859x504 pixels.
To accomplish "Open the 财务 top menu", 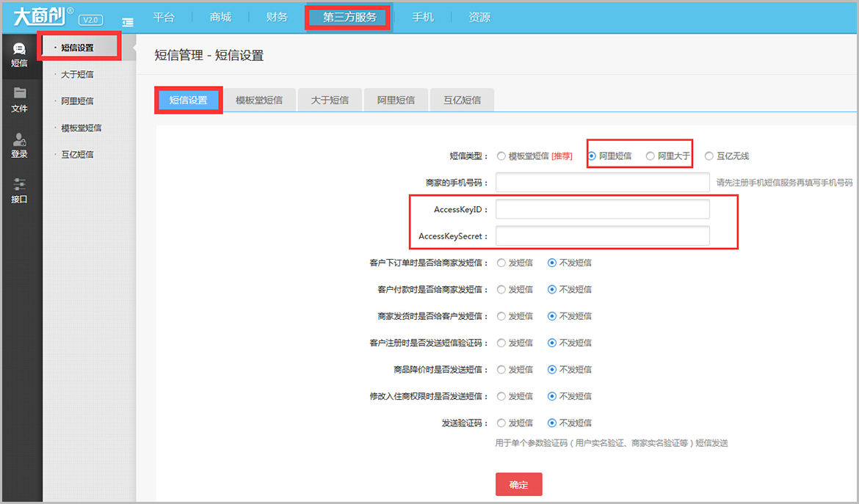I will [277, 17].
